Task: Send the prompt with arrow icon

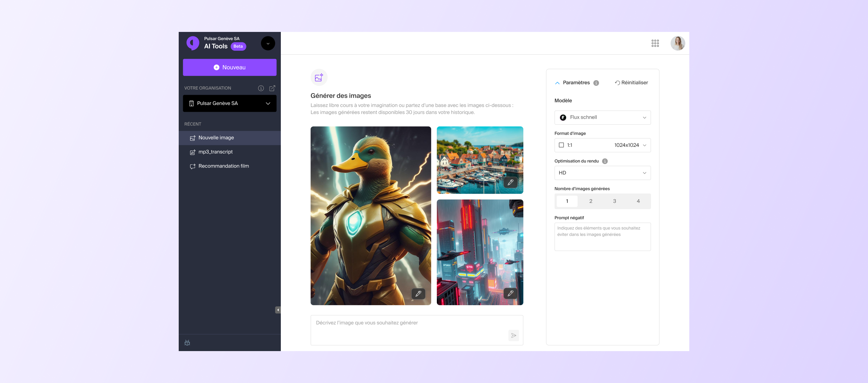Action: click(x=513, y=335)
